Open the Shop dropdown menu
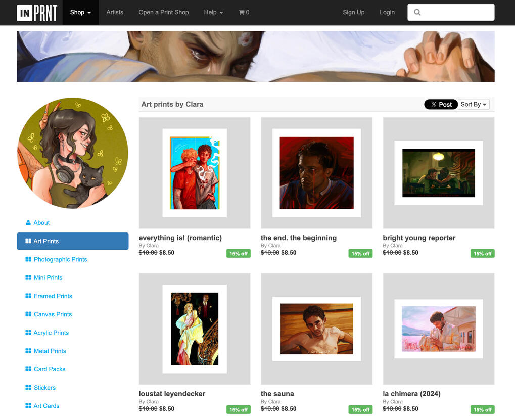 (x=80, y=12)
